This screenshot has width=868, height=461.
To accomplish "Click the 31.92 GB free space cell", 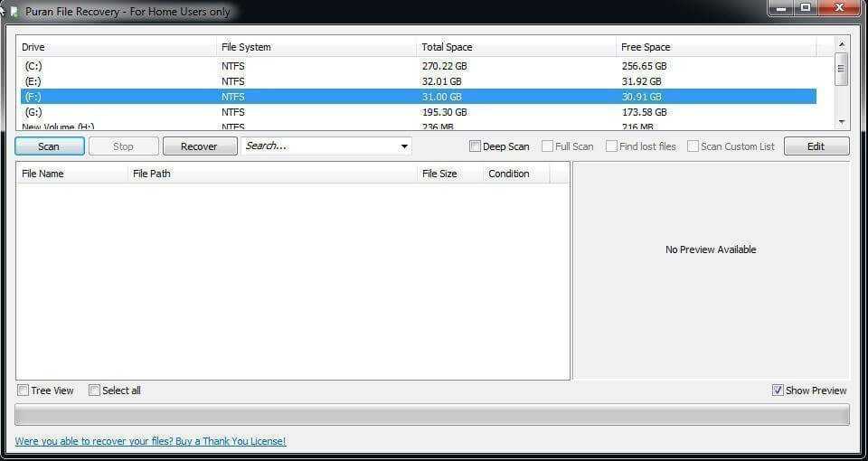I will [x=641, y=81].
